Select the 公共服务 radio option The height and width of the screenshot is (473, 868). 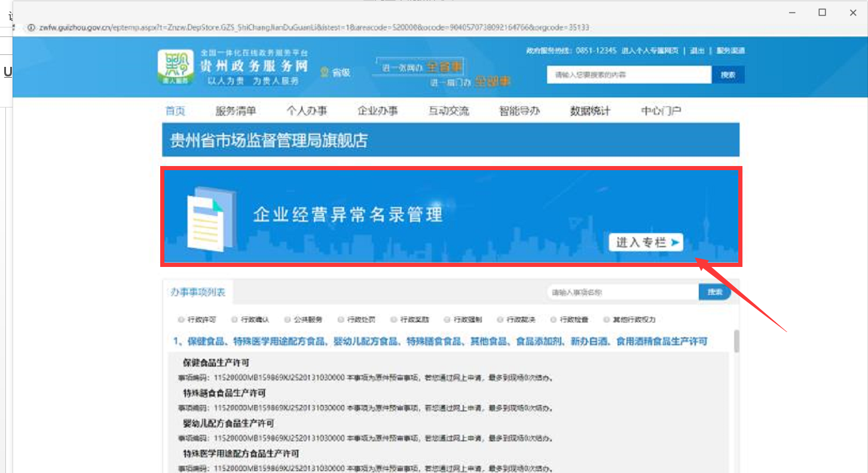click(288, 320)
